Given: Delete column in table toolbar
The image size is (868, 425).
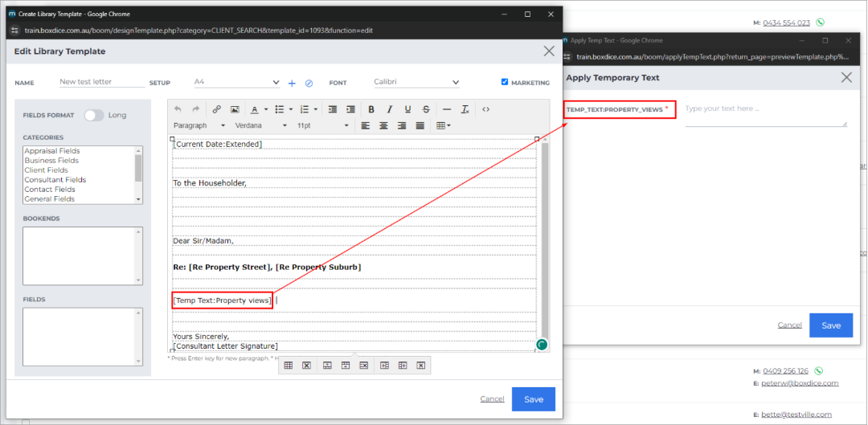Looking at the screenshot, I should coord(420,366).
